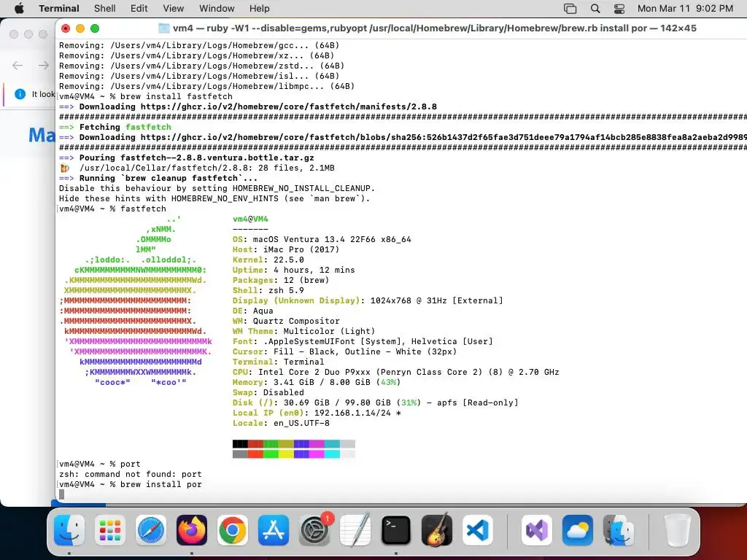
Task: Click the Terminal text cursor block
Action: [61, 494]
